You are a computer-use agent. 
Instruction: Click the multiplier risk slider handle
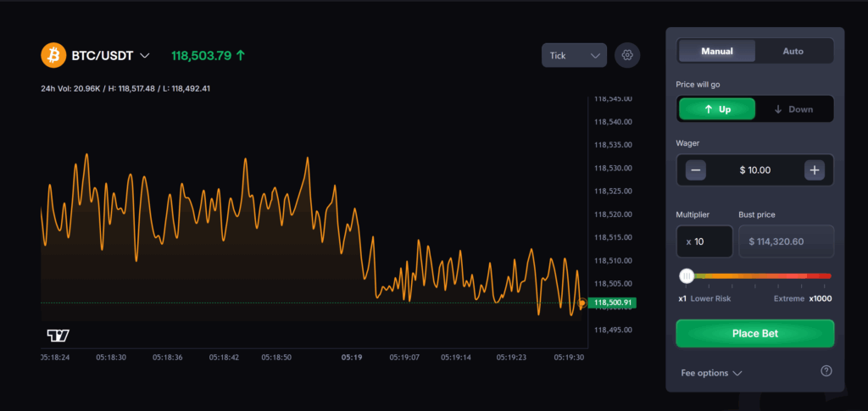point(687,276)
